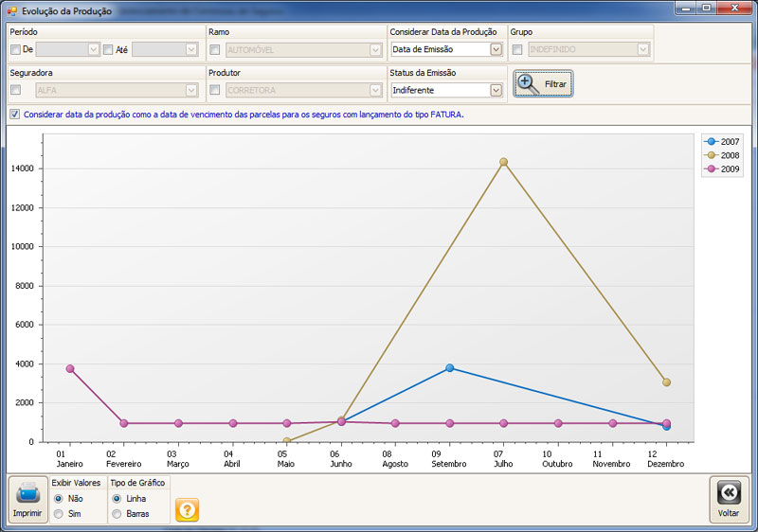Screen dimensions: 758x532
Task: Select Não under Exibir Valores
Action: [x=59, y=499]
